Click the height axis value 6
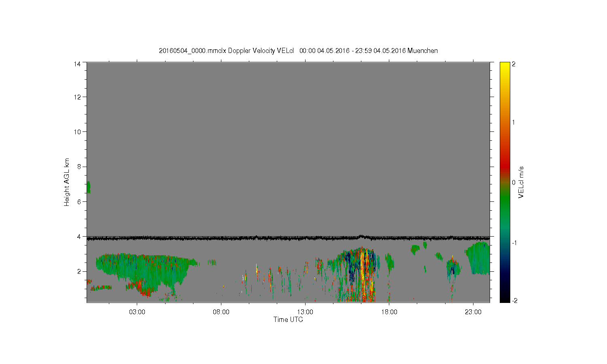The image size is (607, 364). click(x=79, y=201)
